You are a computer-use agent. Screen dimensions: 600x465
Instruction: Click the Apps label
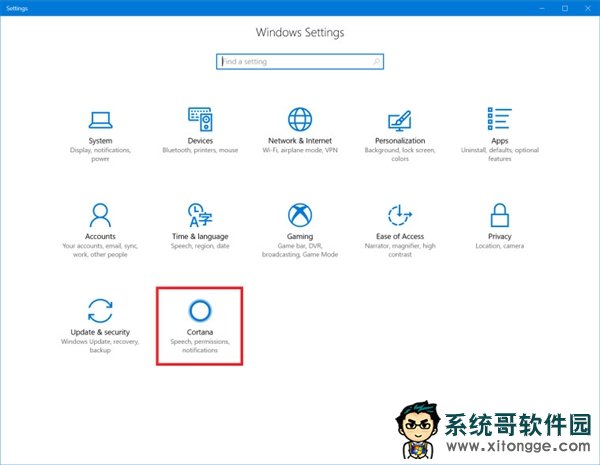(x=500, y=141)
